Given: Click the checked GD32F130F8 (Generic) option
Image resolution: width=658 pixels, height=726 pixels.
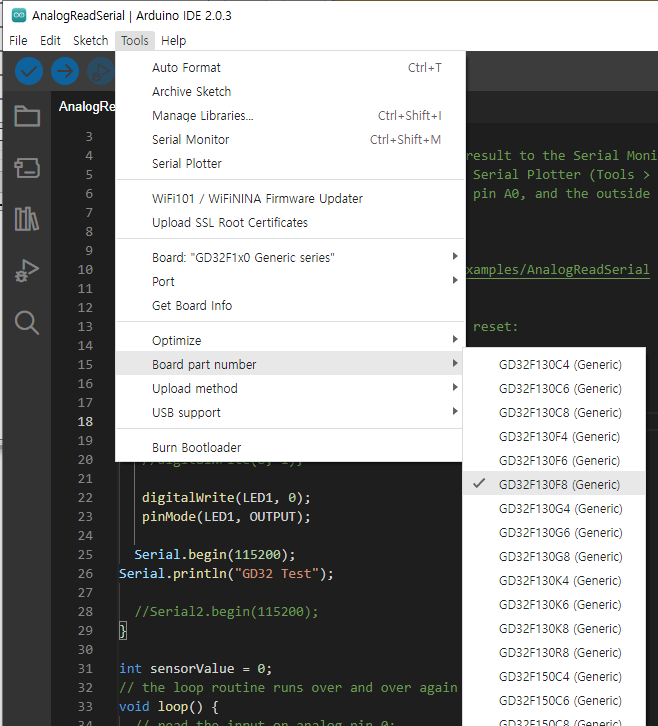Looking at the screenshot, I should [554, 485].
